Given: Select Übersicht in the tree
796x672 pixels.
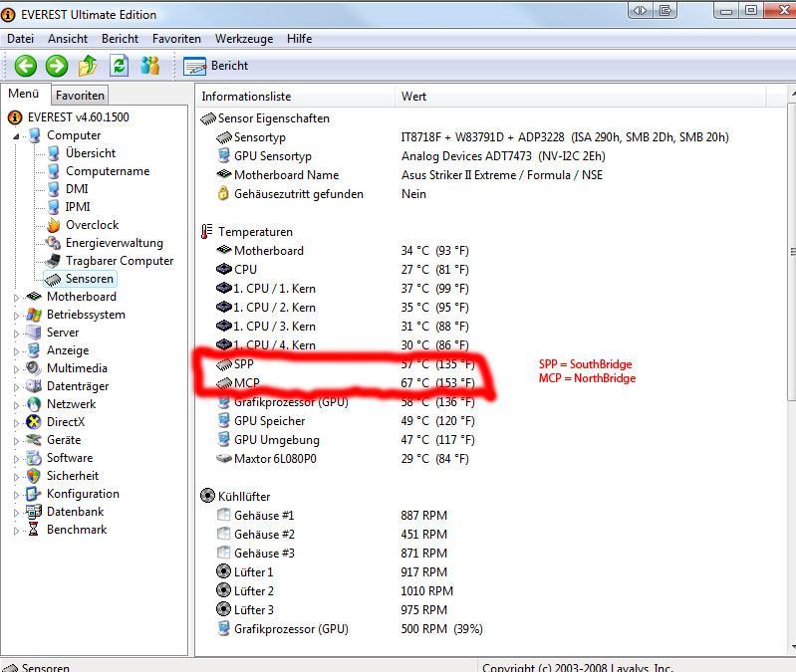Looking at the screenshot, I should point(91,153).
